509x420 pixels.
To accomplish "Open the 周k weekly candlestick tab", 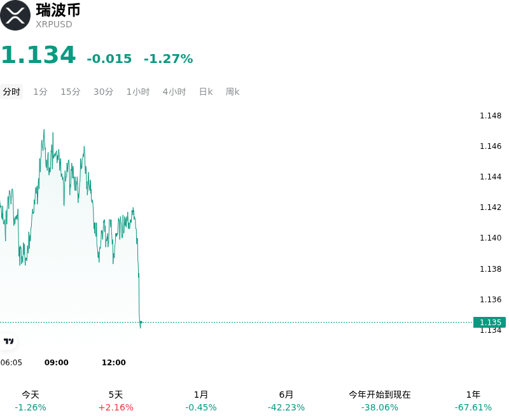I will [x=232, y=92].
